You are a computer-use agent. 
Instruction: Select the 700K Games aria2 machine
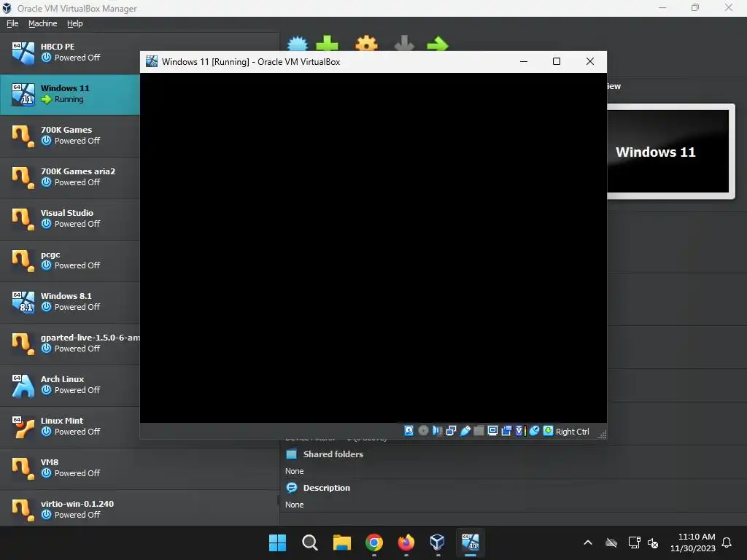pyautogui.click(x=70, y=177)
